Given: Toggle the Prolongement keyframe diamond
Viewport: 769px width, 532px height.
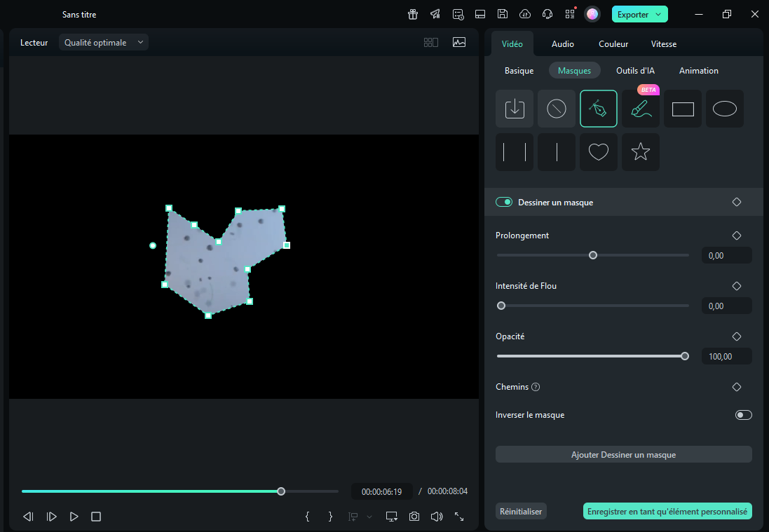Looking at the screenshot, I should click(737, 236).
